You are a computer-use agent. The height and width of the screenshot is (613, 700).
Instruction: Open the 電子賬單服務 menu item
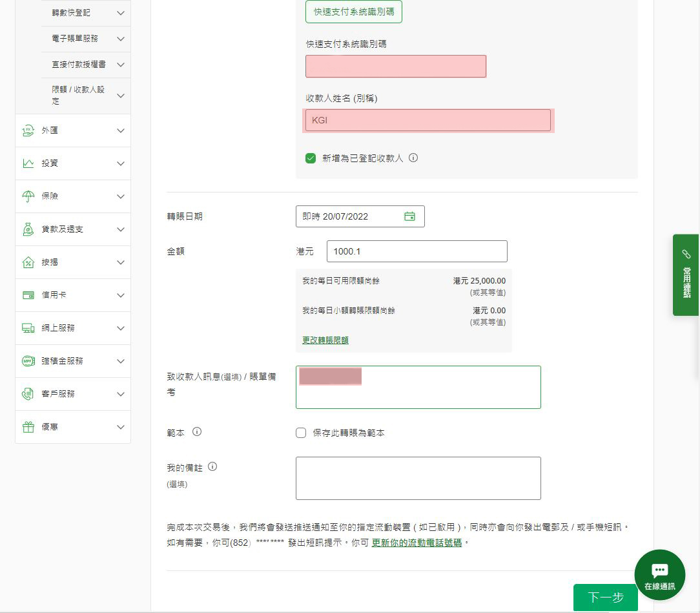pyautogui.click(x=75, y=39)
